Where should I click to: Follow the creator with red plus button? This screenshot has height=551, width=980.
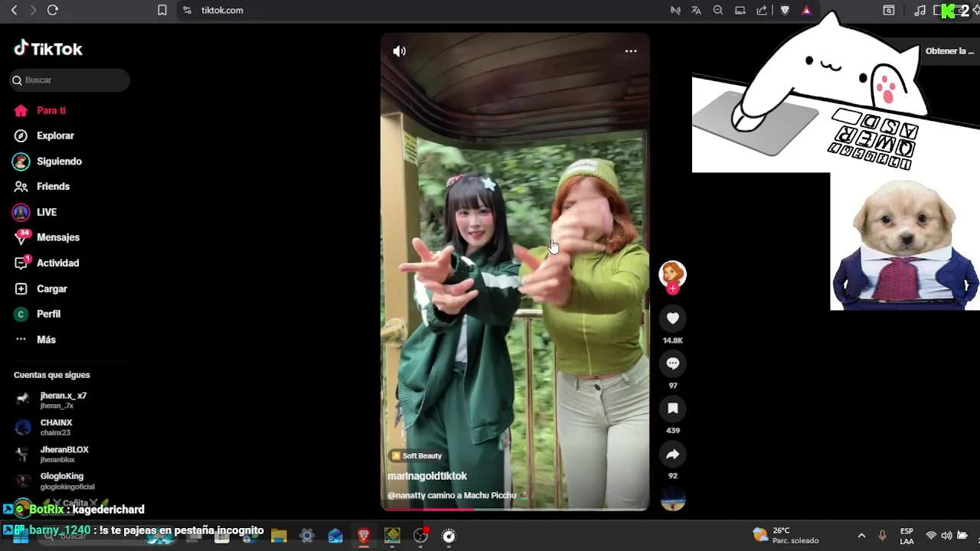[672, 289]
